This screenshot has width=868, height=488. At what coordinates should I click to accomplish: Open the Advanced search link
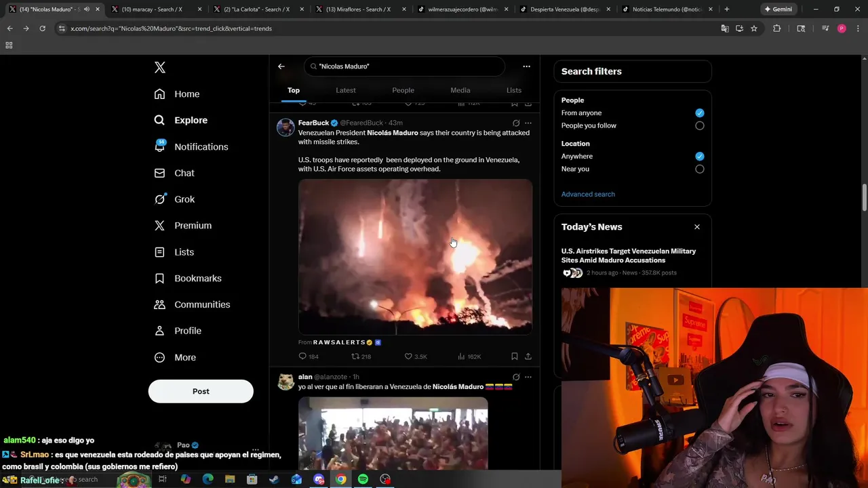(x=588, y=195)
